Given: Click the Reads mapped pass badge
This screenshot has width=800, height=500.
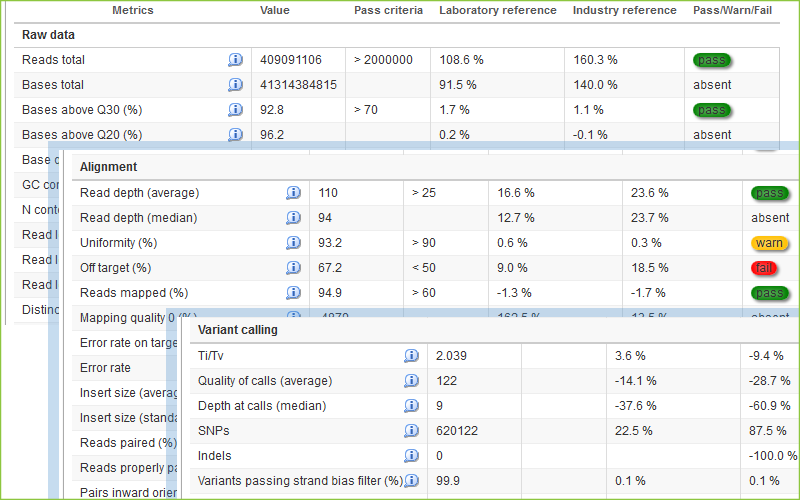Looking at the screenshot, I should click(770, 293).
